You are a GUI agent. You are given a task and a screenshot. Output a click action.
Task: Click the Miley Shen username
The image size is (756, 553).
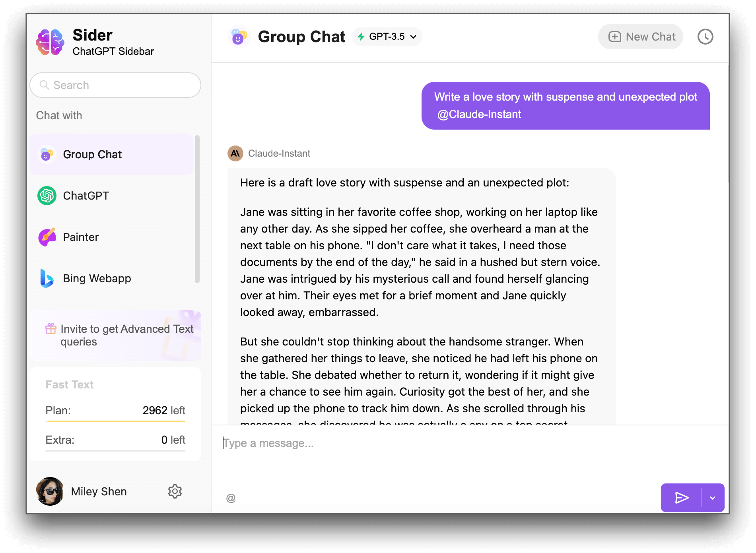[x=99, y=491]
